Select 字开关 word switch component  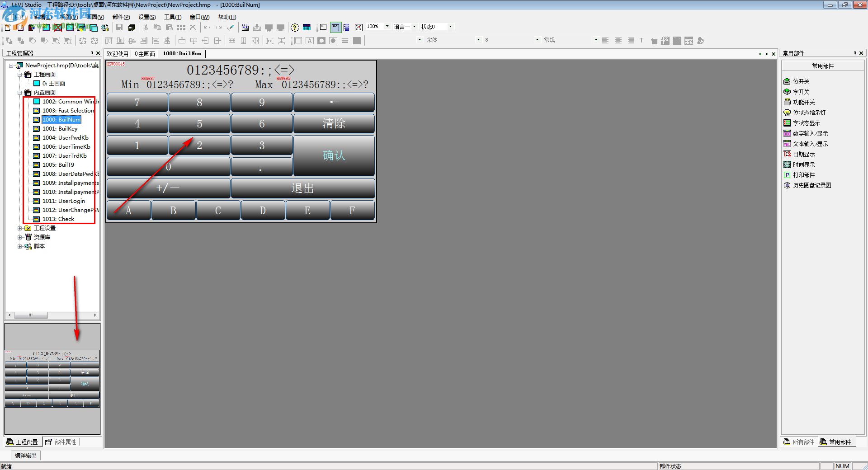click(x=797, y=92)
